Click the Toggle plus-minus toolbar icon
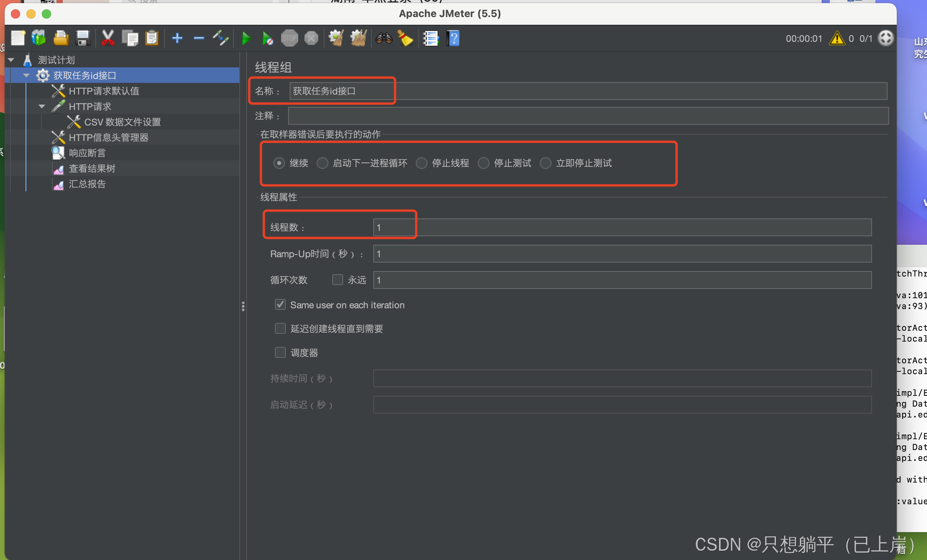 [221, 38]
